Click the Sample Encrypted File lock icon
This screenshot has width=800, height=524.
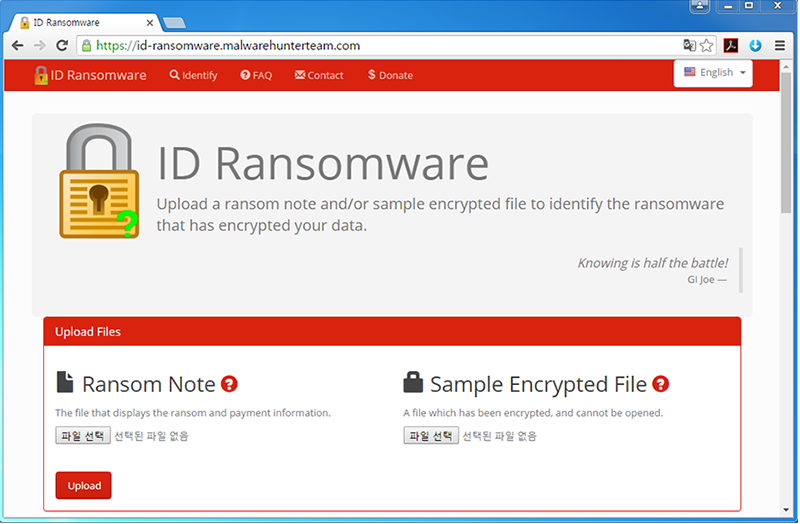point(413,382)
